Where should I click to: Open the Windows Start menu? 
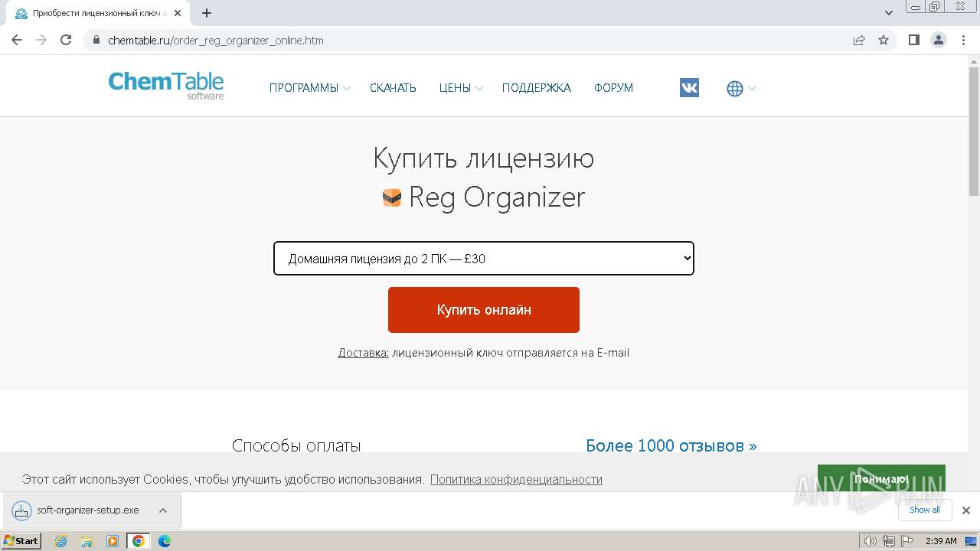pyautogui.click(x=21, y=540)
